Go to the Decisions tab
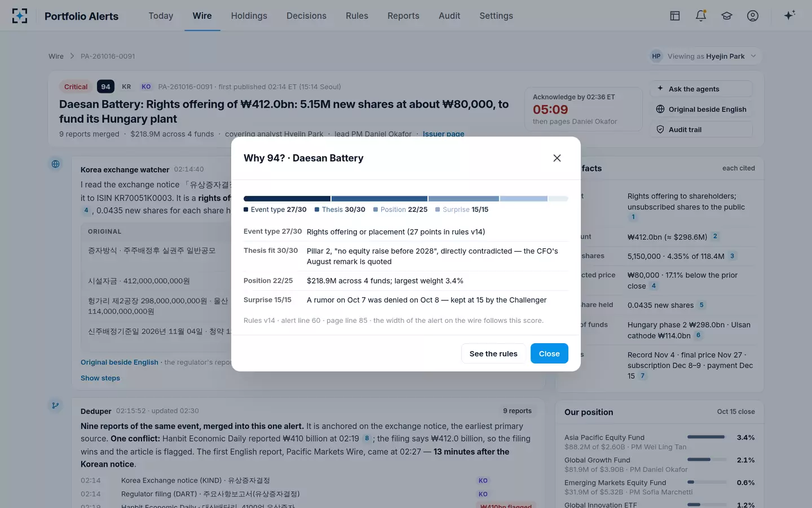This screenshot has width=812, height=508. tap(306, 16)
